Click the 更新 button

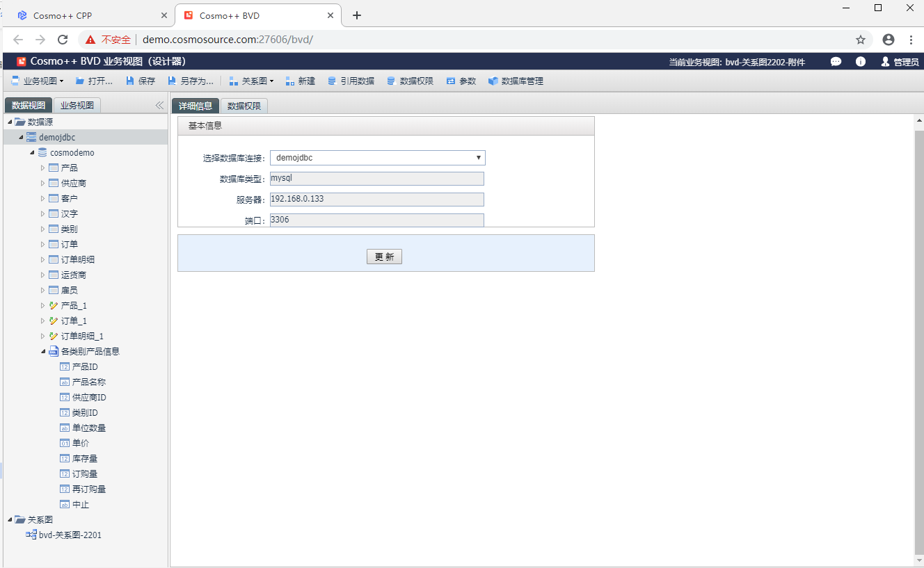click(x=384, y=257)
